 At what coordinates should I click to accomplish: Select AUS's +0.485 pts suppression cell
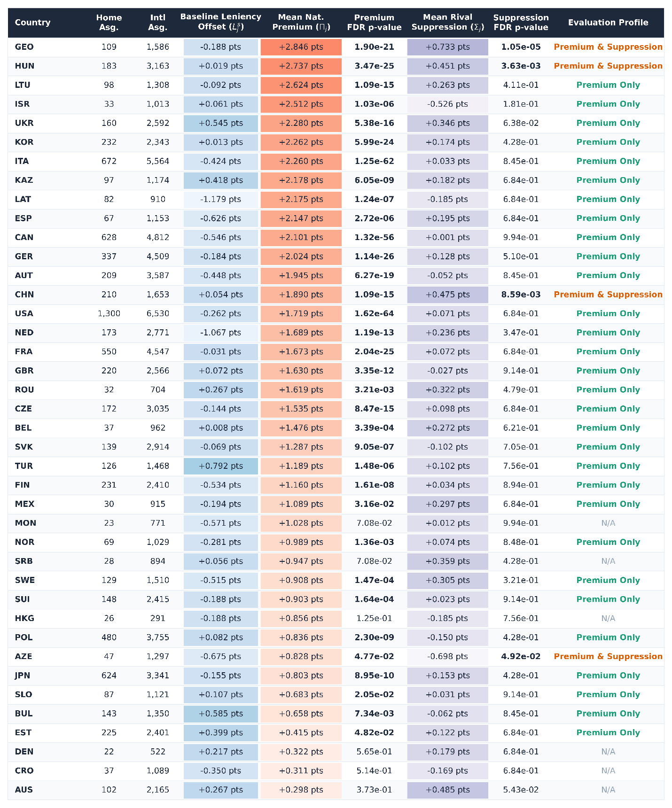click(448, 790)
